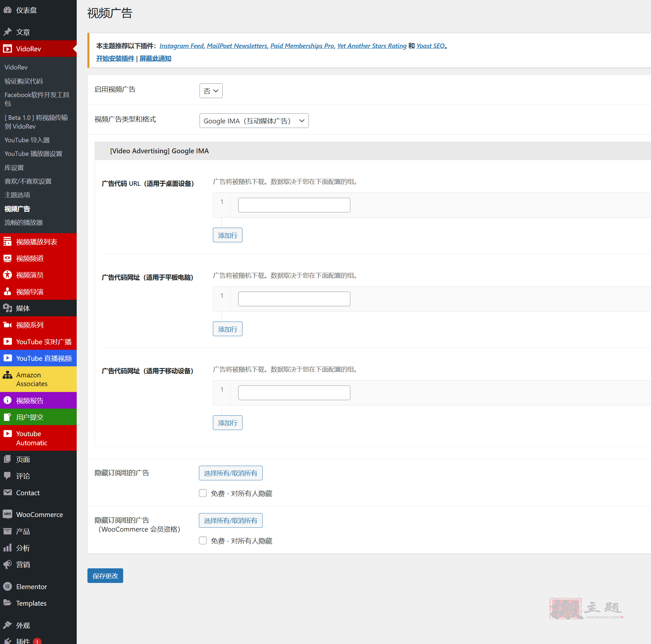651x644 pixels.
Task: Click the 视频演员 person icon
Action: point(7,275)
